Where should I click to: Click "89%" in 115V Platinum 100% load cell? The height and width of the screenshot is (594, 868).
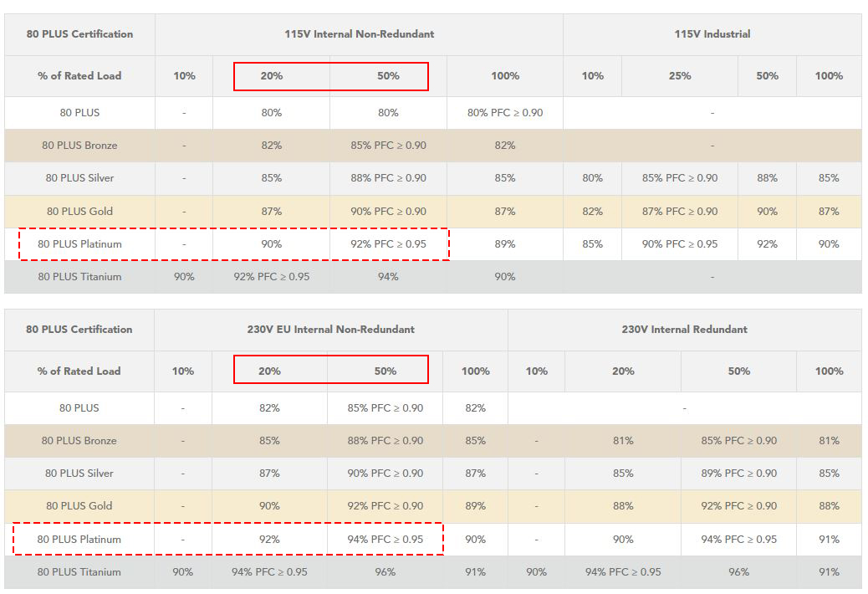(505, 244)
